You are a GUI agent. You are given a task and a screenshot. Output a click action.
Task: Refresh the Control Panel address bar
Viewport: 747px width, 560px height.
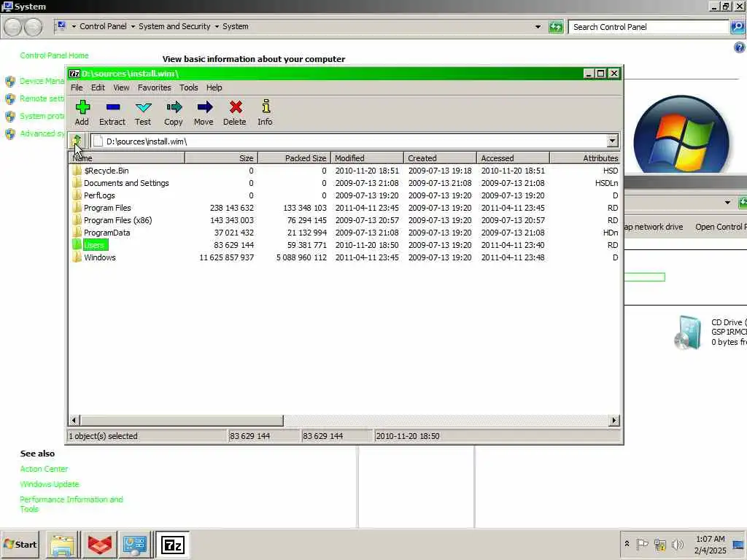[555, 27]
